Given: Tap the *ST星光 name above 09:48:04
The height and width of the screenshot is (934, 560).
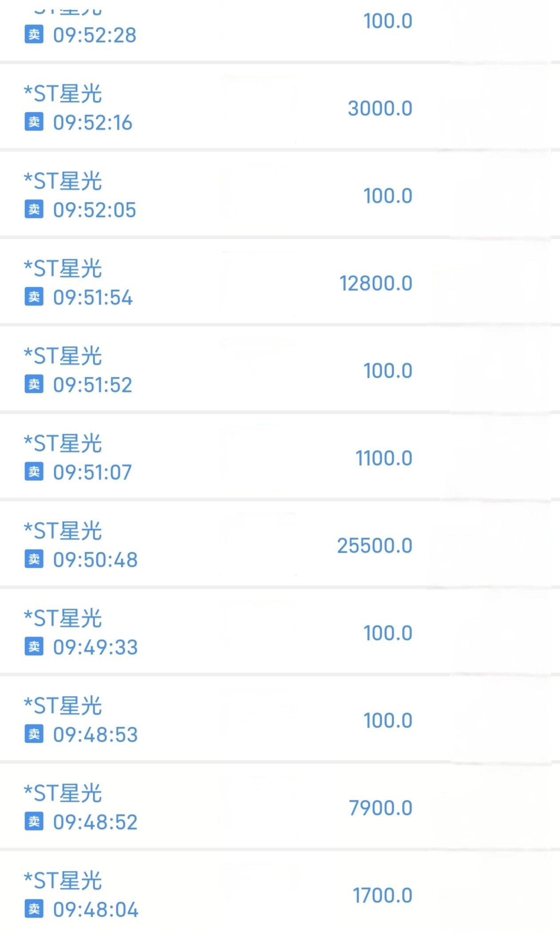Looking at the screenshot, I should pos(63,881).
